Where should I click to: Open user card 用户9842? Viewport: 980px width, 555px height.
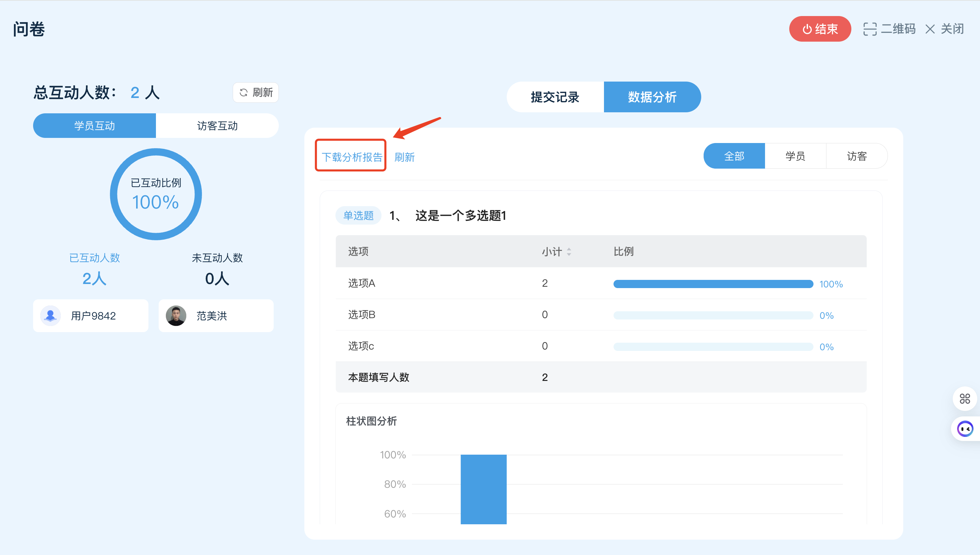click(91, 316)
